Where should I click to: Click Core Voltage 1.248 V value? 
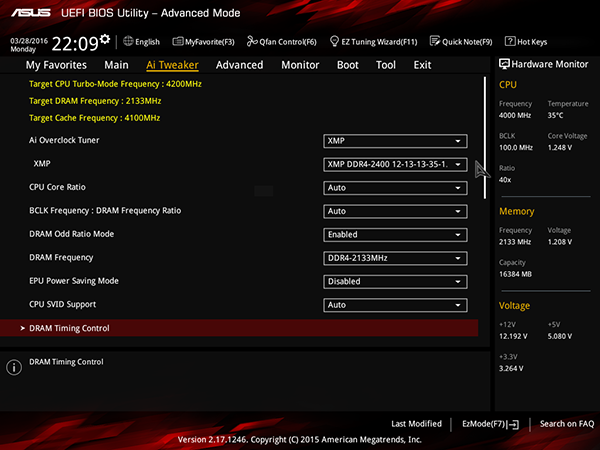pos(560,147)
